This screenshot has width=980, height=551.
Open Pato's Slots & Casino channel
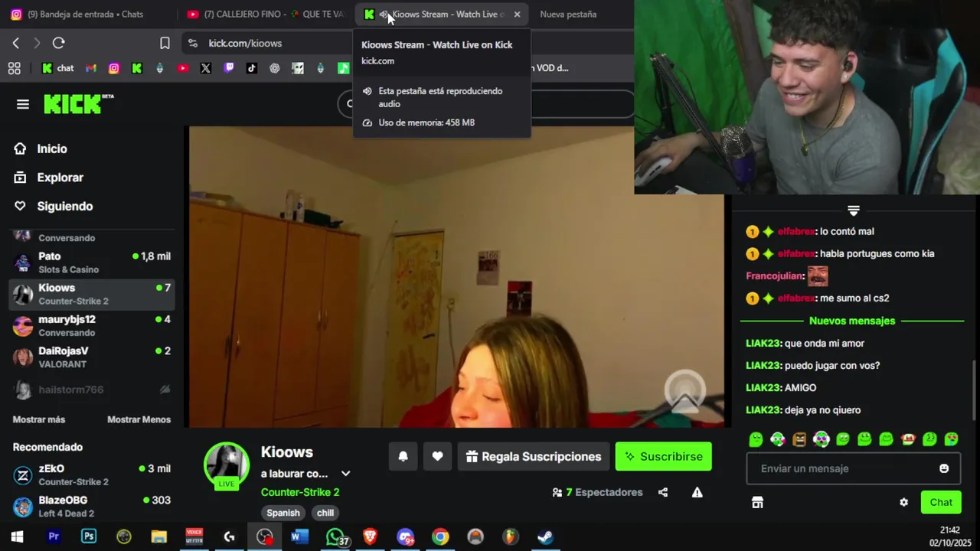click(x=92, y=262)
